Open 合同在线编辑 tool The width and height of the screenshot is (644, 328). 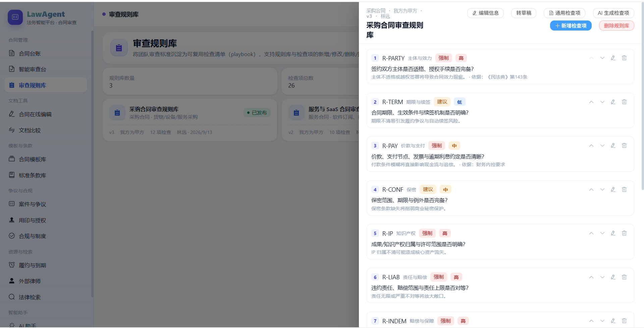(46, 114)
